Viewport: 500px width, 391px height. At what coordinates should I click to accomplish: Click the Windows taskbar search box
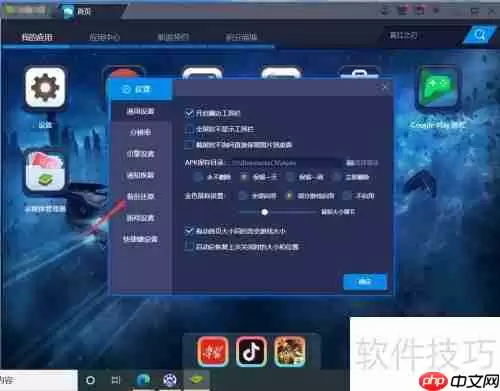[38, 380]
